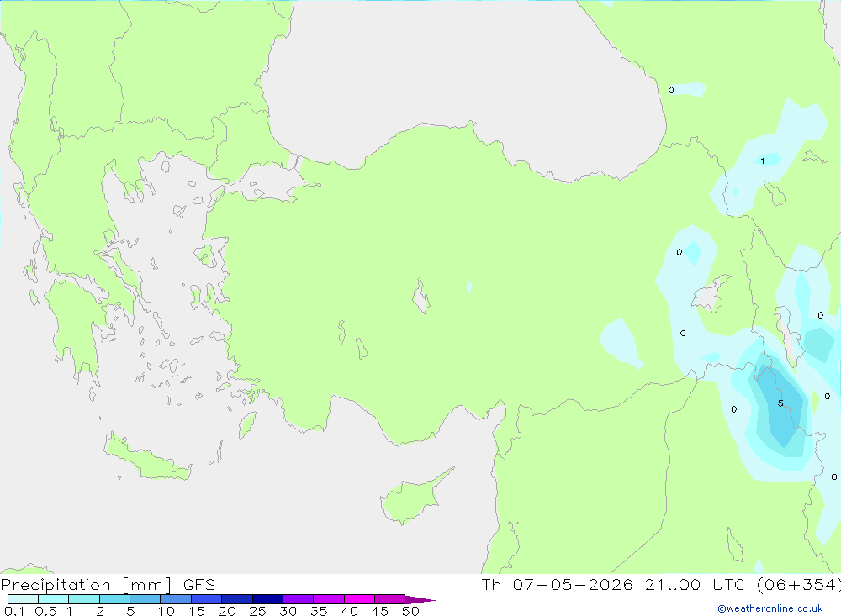The width and height of the screenshot is (841, 616).
Task: Click the '0.5' legend scale label
Action: pyautogui.click(x=45, y=611)
